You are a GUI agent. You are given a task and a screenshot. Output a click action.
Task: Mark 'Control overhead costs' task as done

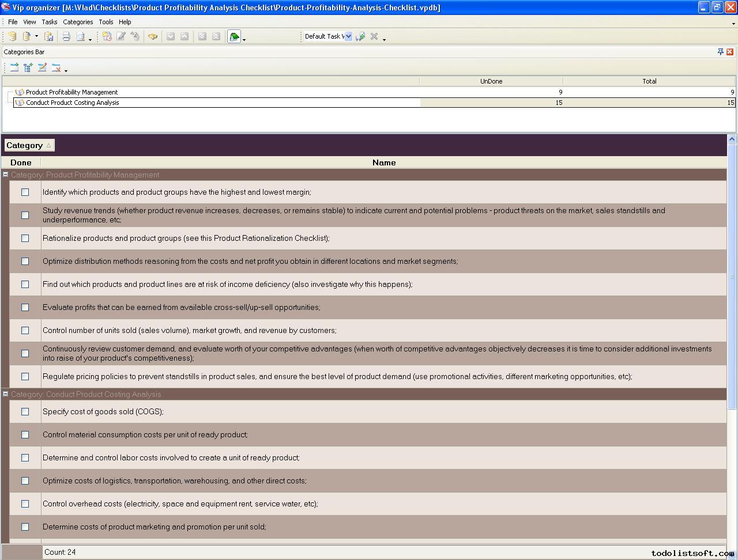(25, 504)
